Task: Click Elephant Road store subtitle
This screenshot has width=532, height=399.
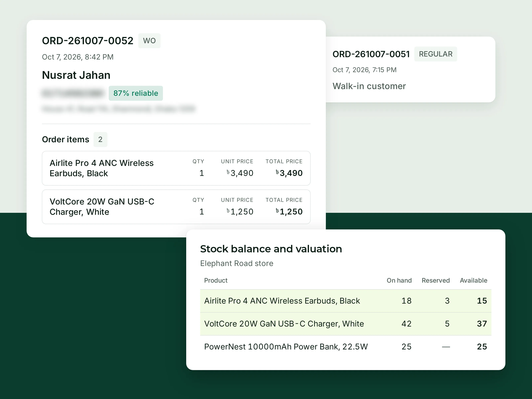Action: [x=237, y=263]
